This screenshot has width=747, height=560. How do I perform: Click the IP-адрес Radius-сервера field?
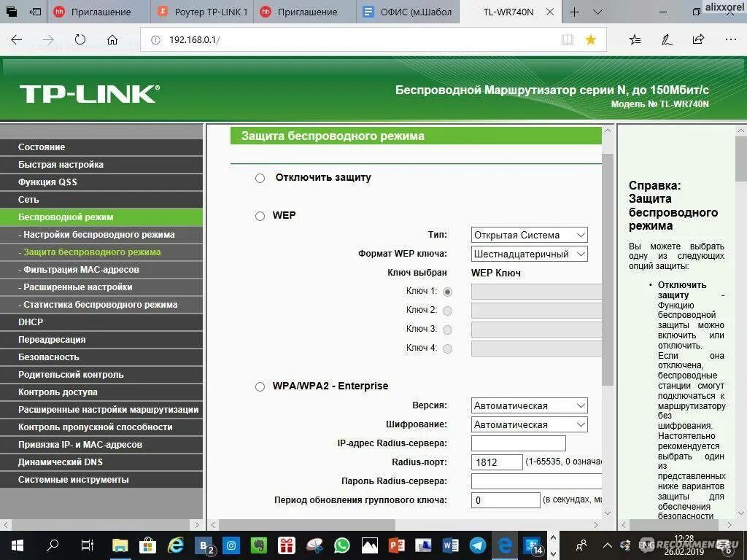519,443
